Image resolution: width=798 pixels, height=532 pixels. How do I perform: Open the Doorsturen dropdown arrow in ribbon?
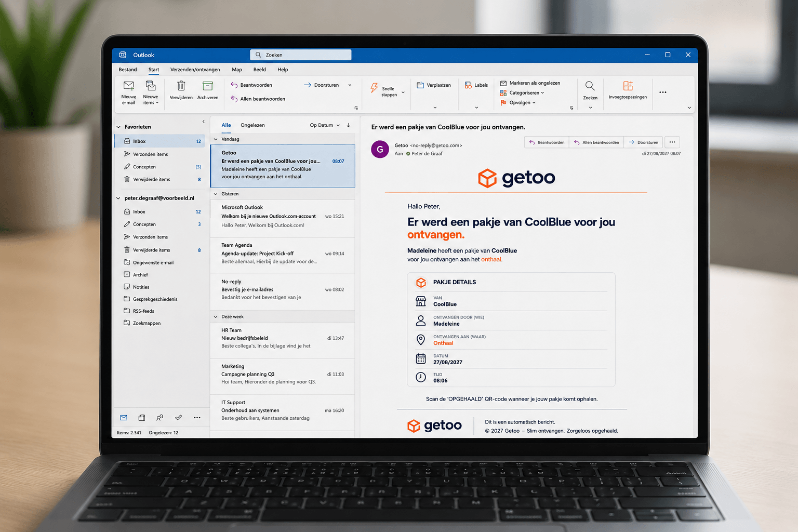[350, 85]
